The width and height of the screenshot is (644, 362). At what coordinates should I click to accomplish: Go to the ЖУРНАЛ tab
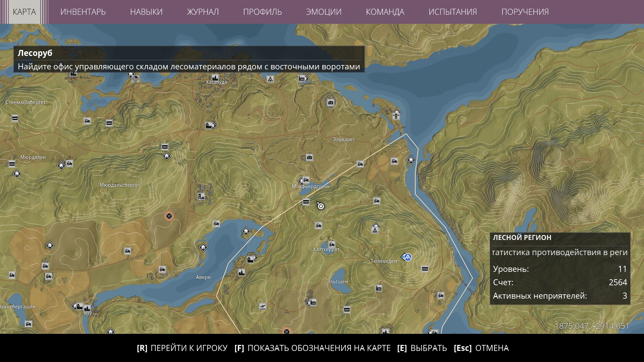tap(203, 12)
